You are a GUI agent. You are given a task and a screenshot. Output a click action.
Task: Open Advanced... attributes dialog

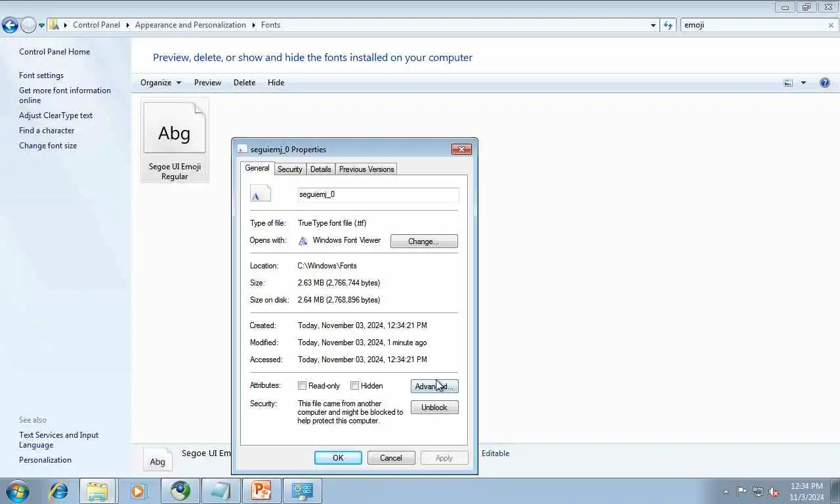click(434, 387)
